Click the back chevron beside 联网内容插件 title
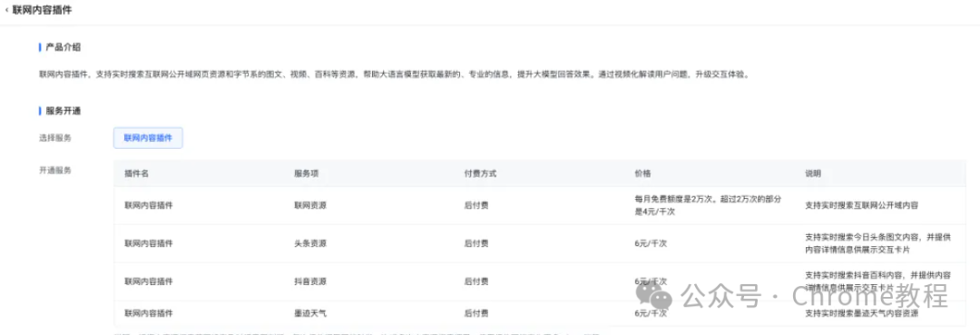 click(7, 11)
